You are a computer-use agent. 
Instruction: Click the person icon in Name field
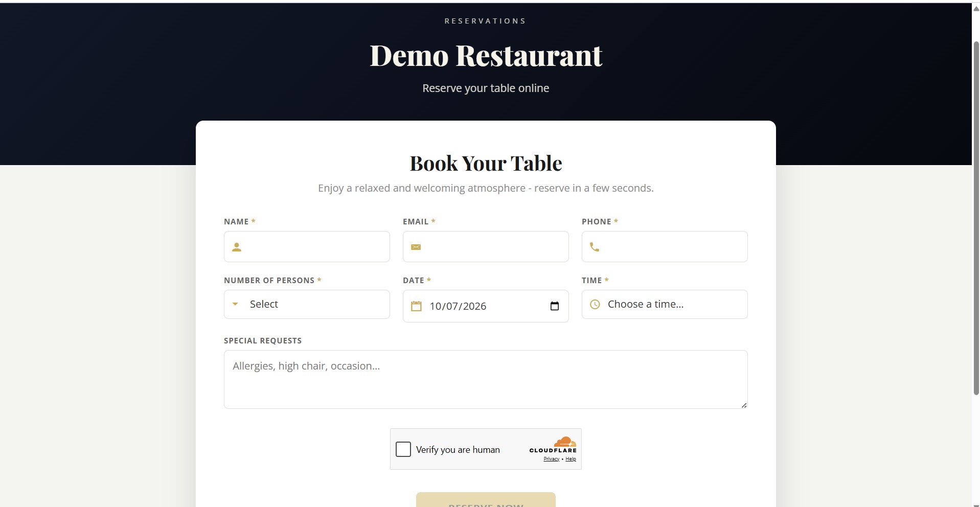(236, 247)
